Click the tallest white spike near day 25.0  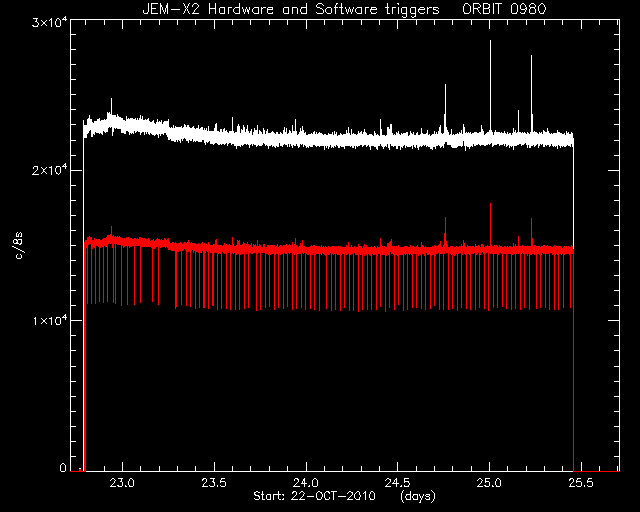[x=490, y=86]
